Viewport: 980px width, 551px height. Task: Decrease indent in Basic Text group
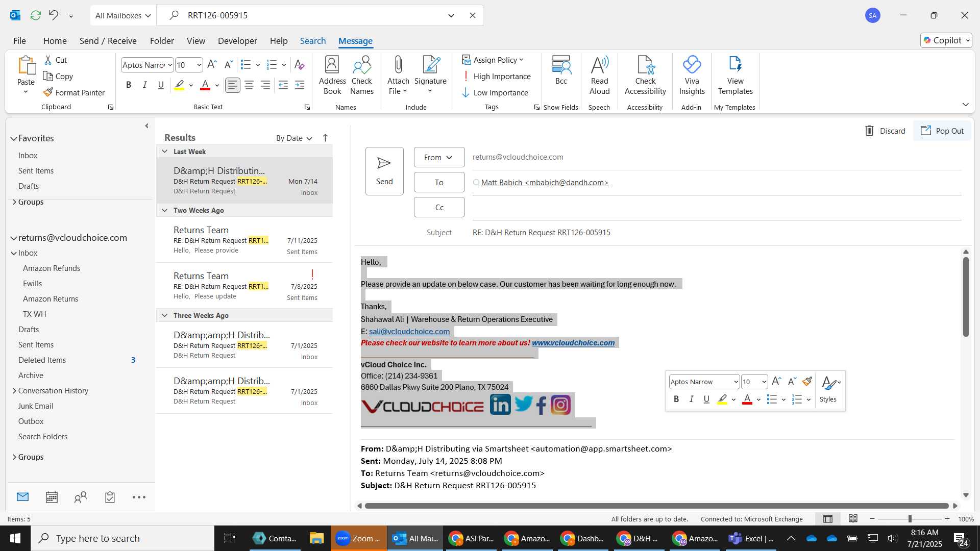click(283, 85)
